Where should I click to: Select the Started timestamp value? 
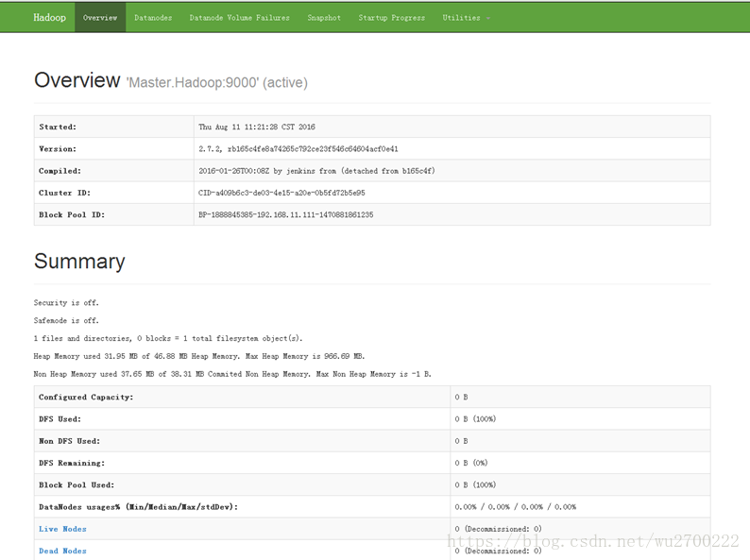click(x=257, y=127)
